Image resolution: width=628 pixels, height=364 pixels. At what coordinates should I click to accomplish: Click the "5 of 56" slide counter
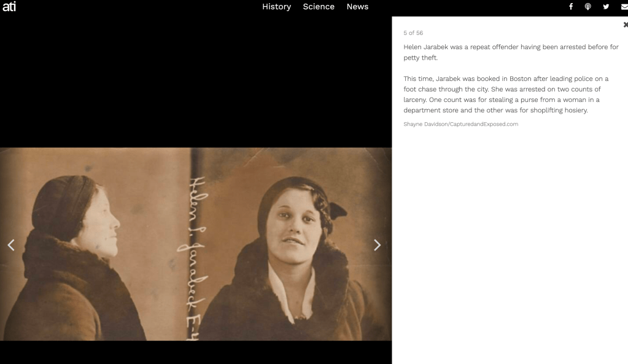tap(413, 33)
